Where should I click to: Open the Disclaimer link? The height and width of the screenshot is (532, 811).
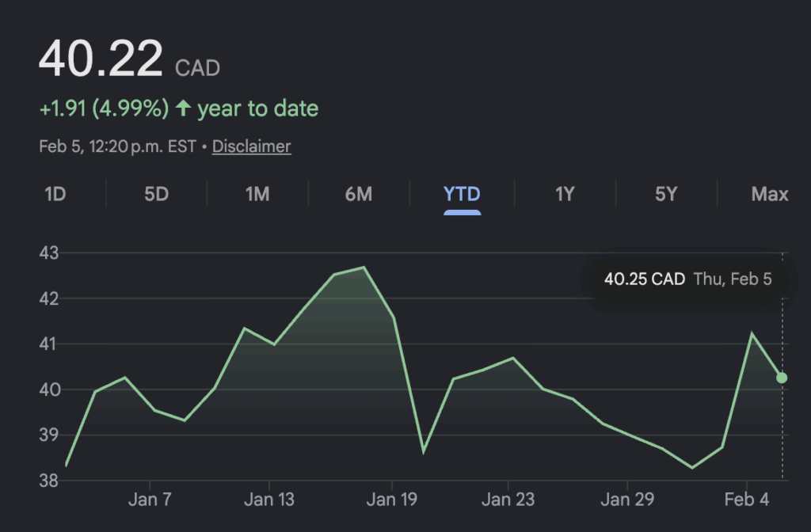click(x=251, y=146)
